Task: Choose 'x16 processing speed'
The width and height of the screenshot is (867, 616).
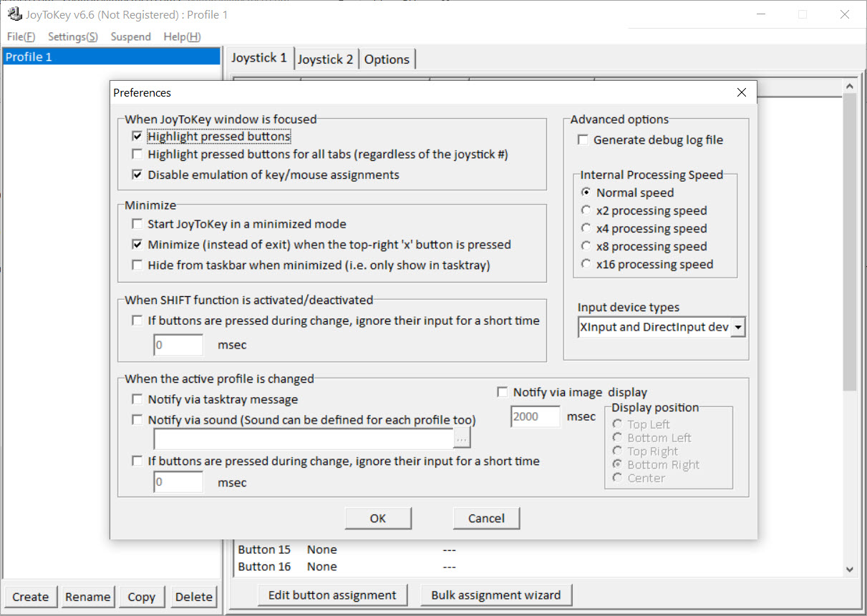Action: pyautogui.click(x=585, y=263)
